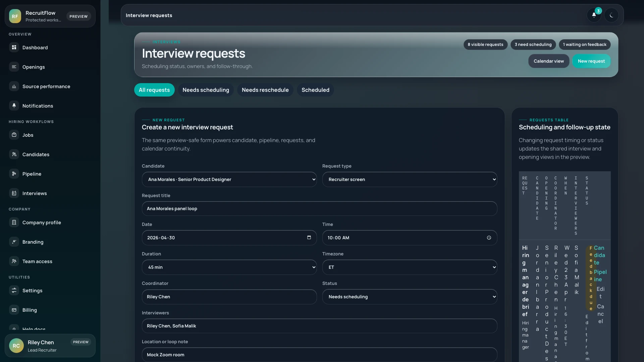Click the Jobs briefcase icon
This screenshot has width=644, height=362.
14,135
